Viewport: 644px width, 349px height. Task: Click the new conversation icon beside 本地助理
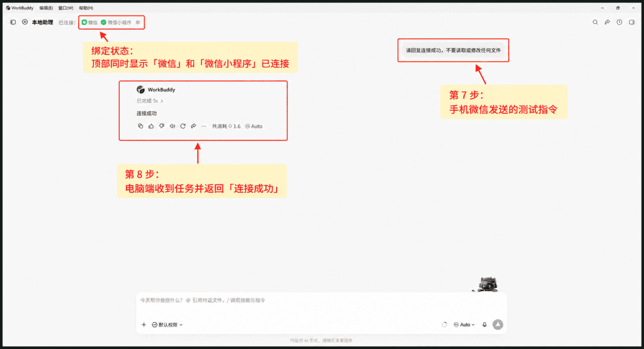point(24,22)
